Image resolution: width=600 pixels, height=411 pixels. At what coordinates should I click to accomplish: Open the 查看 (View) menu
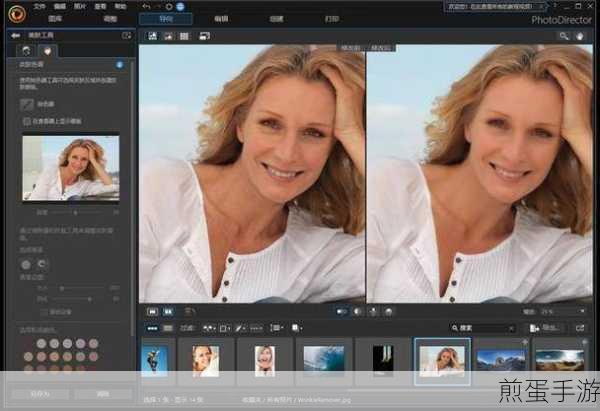[100, 6]
